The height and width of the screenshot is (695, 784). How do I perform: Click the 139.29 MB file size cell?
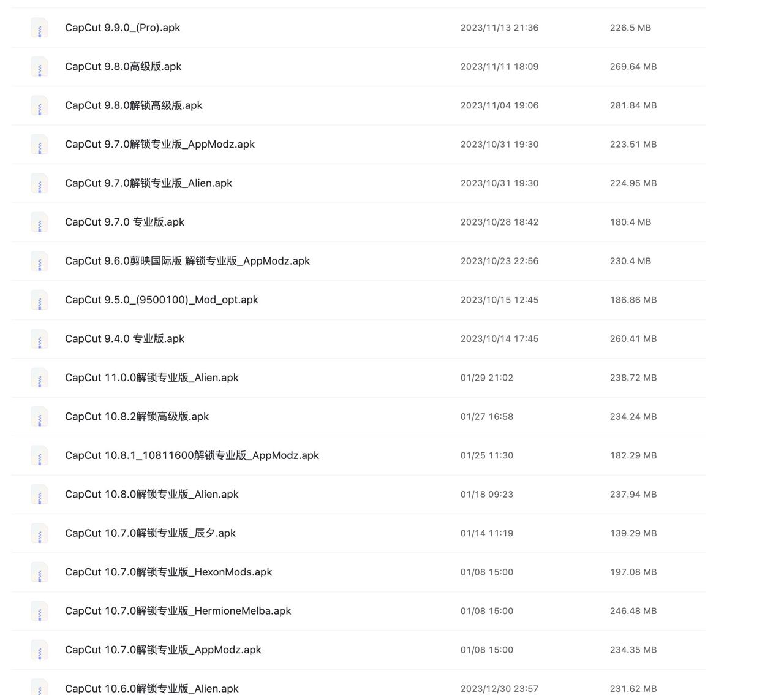point(633,533)
